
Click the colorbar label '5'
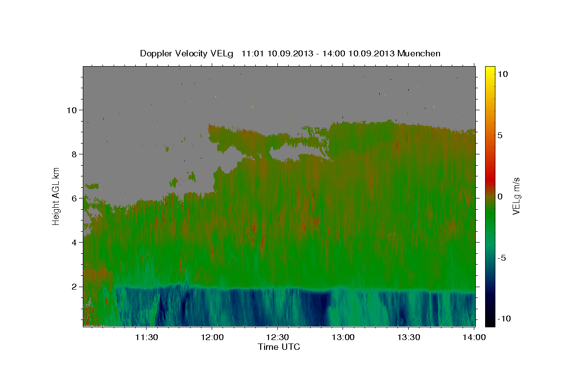click(x=500, y=135)
